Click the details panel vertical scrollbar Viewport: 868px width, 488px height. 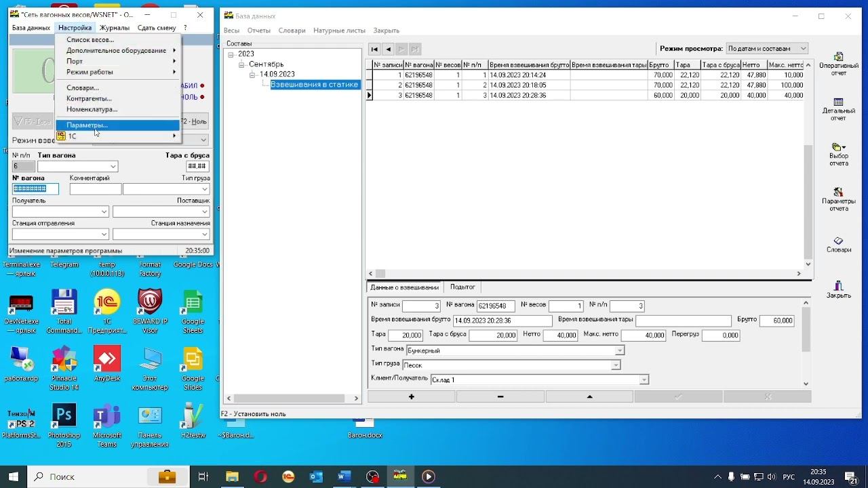[x=806, y=344]
